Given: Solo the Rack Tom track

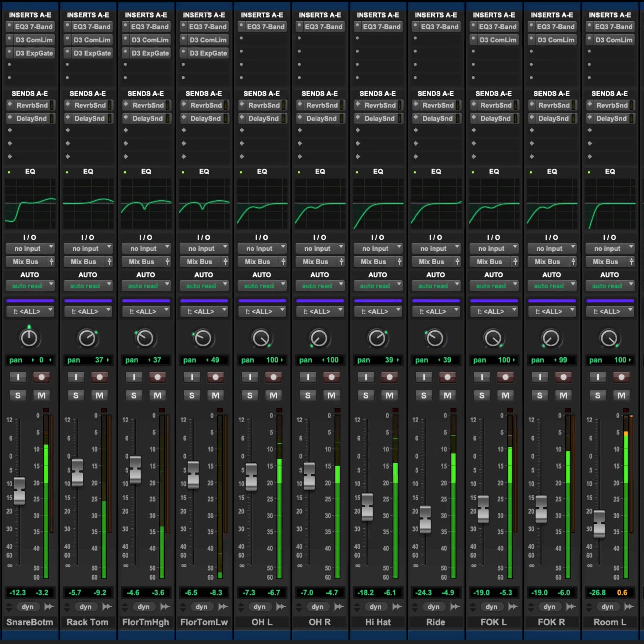Looking at the screenshot, I should pos(76,396).
